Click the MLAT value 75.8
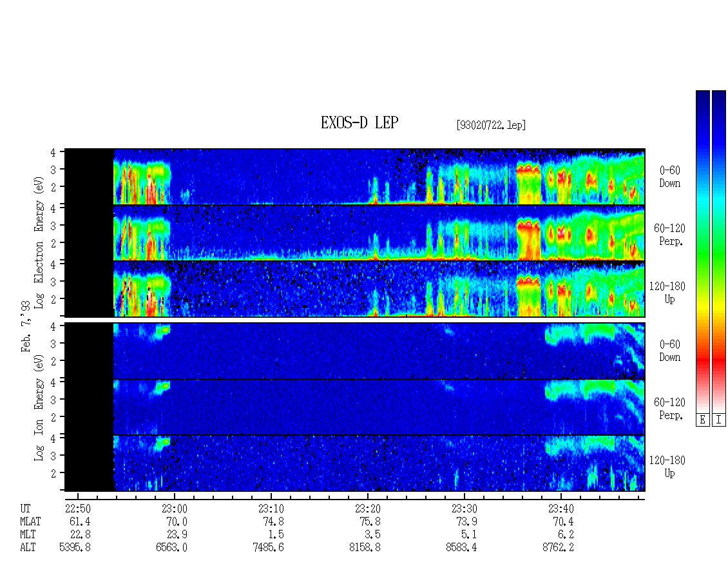 370,521
